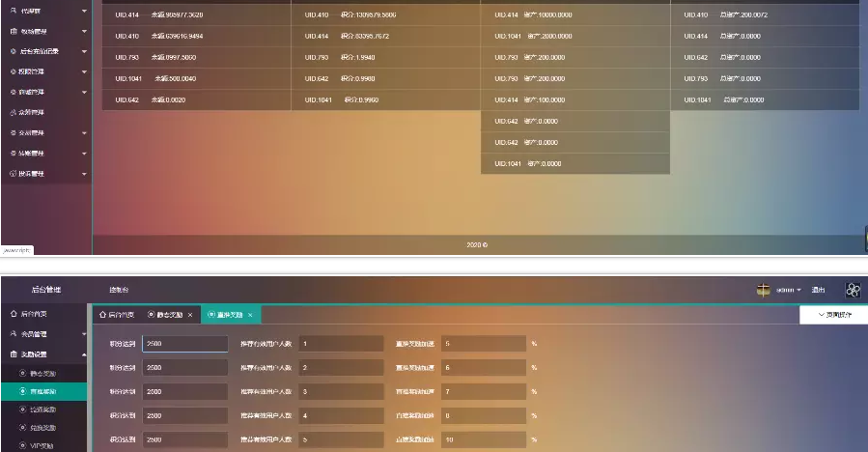Click the percentage field showing 10
Image resolution: width=868 pixels, height=452 pixels.
tap(484, 439)
